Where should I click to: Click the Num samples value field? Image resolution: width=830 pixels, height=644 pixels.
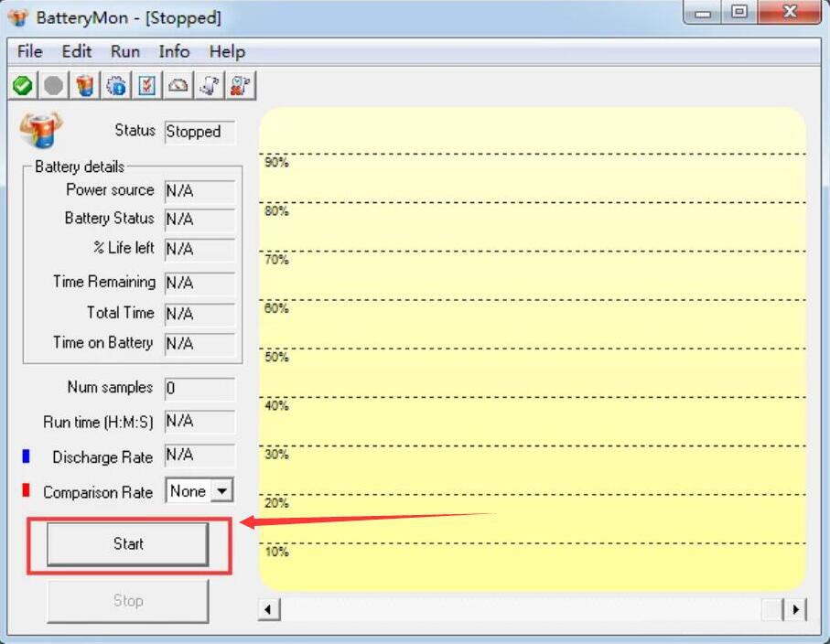click(199, 389)
